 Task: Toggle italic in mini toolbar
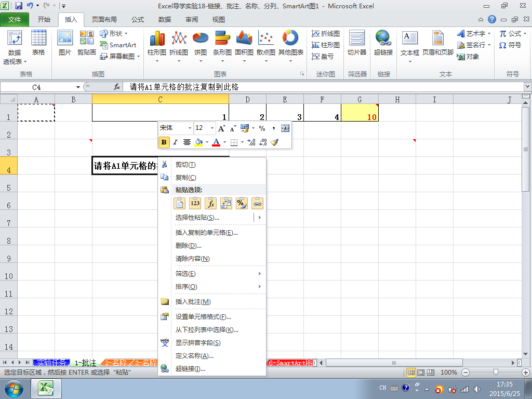pos(175,142)
